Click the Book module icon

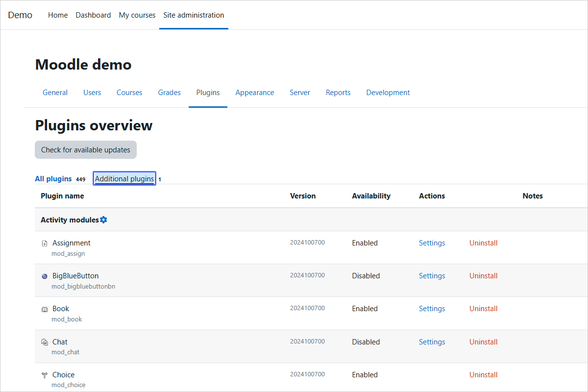[45, 309]
